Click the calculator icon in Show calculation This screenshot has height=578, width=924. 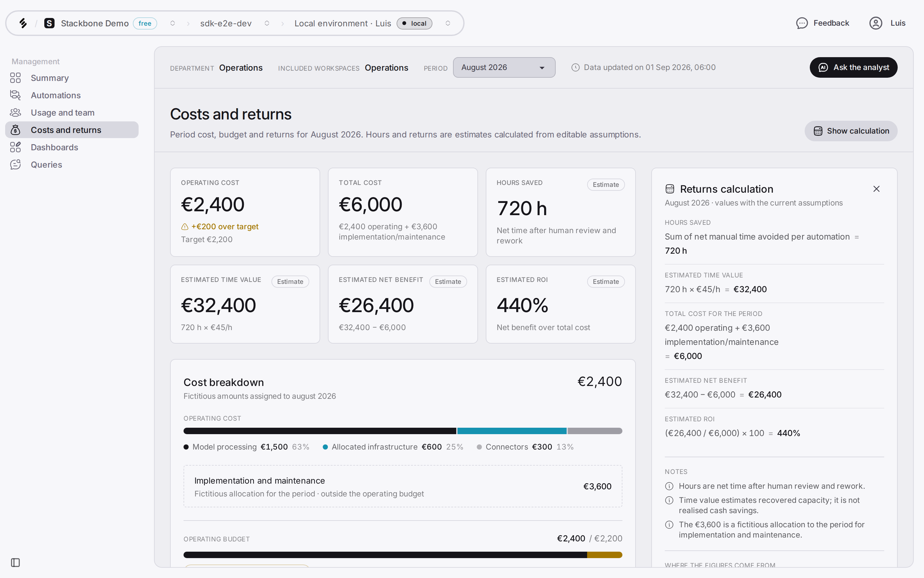[x=818, y=131]
